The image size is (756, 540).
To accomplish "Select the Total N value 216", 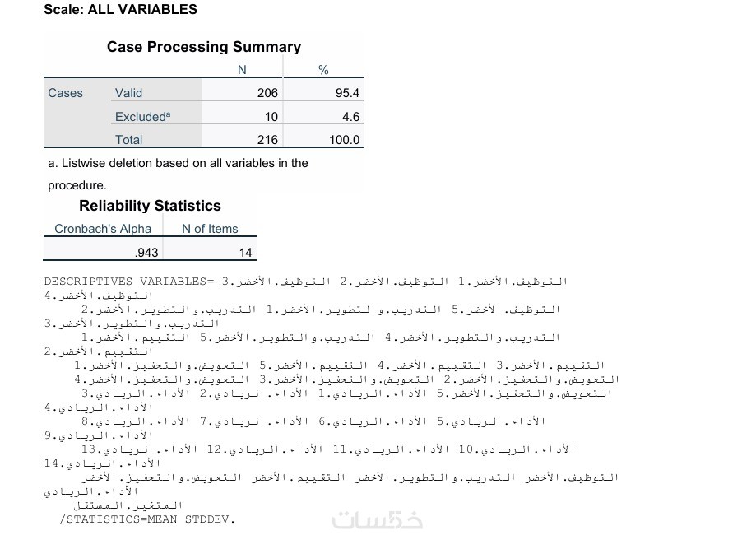I will (x=267, y=140).
